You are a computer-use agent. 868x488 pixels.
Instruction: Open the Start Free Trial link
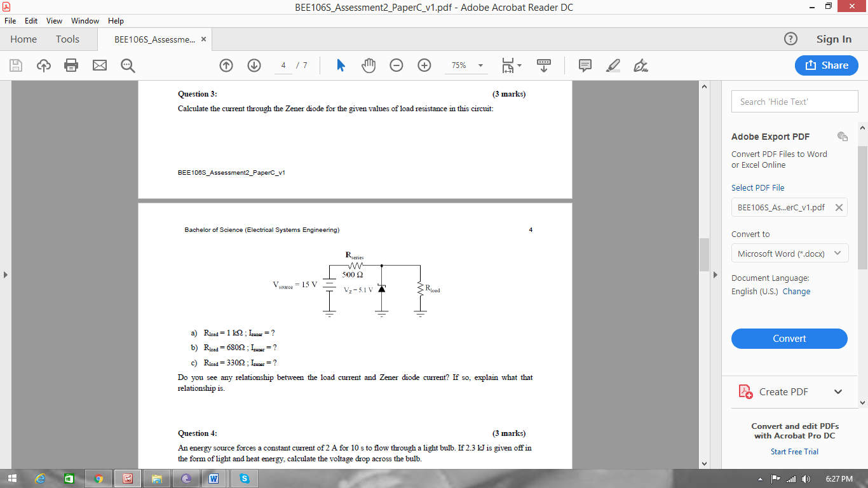pos(794,452)
